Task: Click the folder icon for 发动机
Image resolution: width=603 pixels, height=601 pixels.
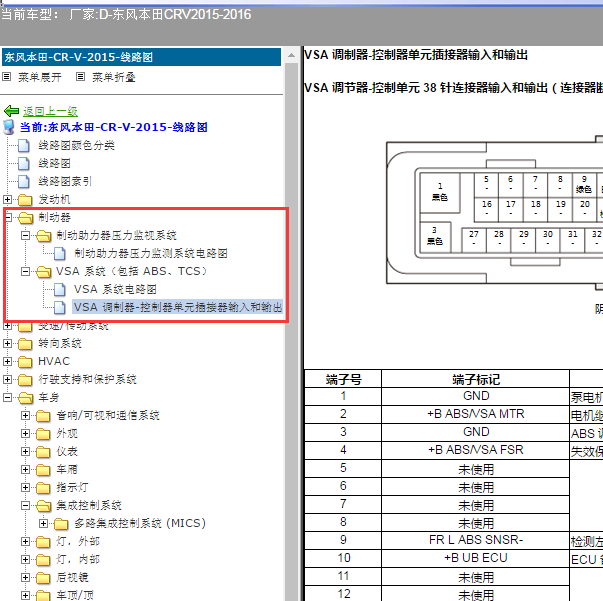Action: click(25, 200)
